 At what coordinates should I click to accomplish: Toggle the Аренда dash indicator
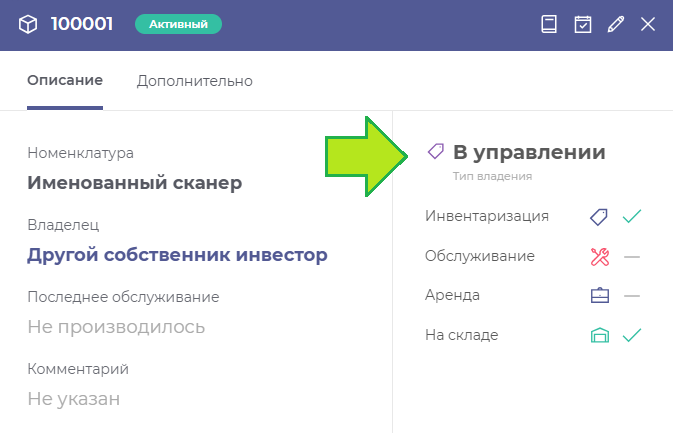(x=631, y=296)
